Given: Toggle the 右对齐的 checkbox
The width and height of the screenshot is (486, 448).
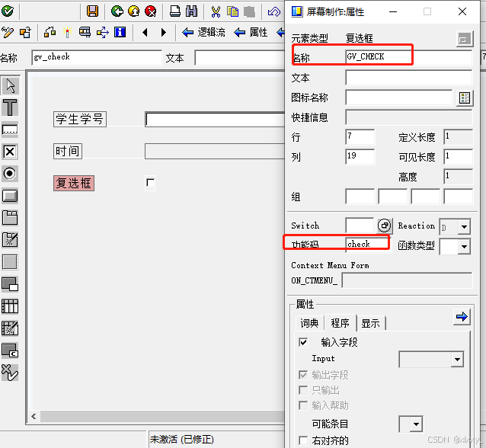Looking at the screenshot, I should pos(303,440).
